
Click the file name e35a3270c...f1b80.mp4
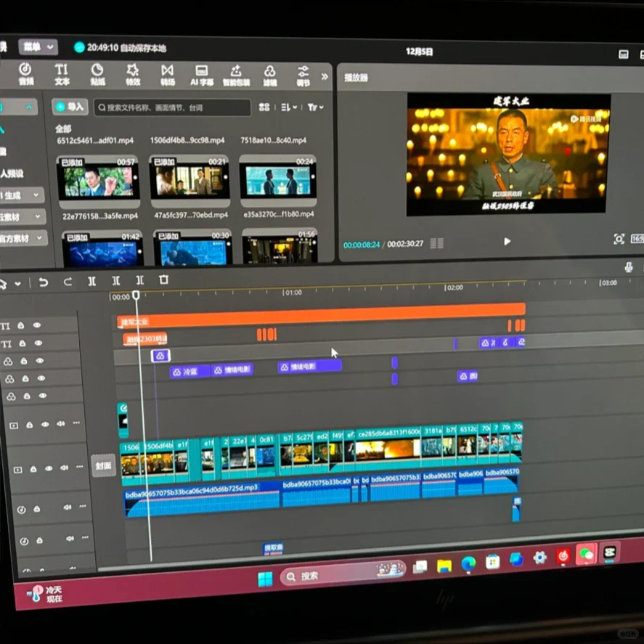pyautogui.click(x=279, y=214)
